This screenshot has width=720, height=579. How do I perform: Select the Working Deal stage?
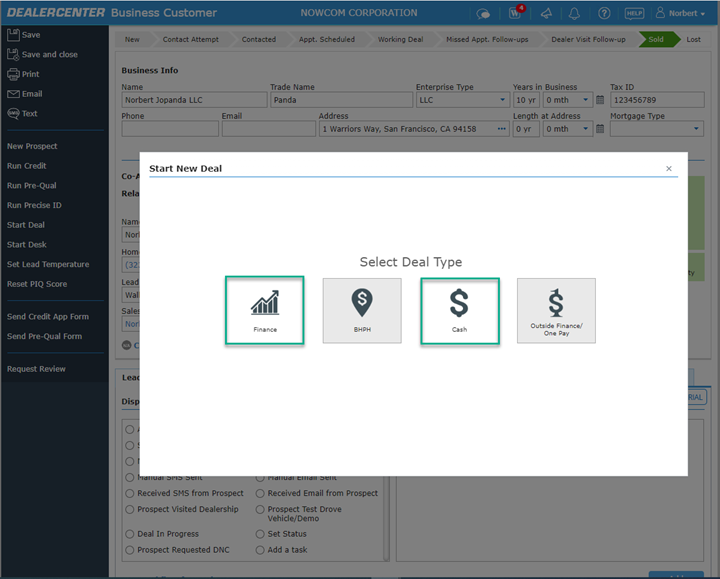coord(400,39)
